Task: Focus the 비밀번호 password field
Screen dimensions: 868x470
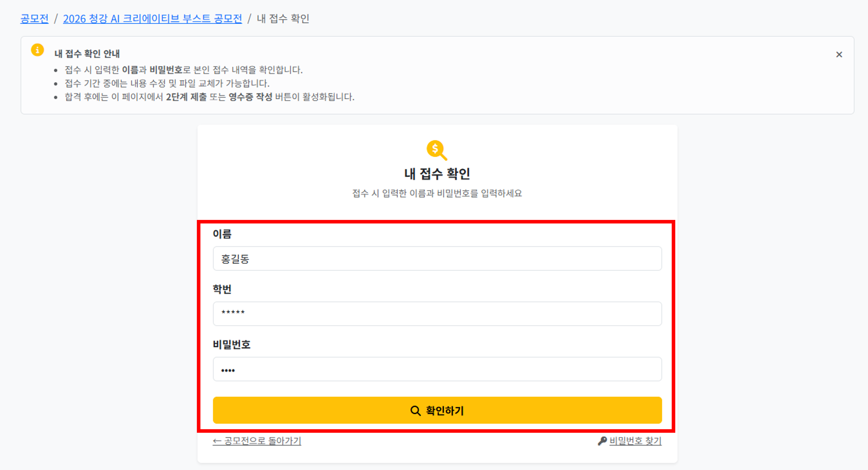Action: click(437, 369)
